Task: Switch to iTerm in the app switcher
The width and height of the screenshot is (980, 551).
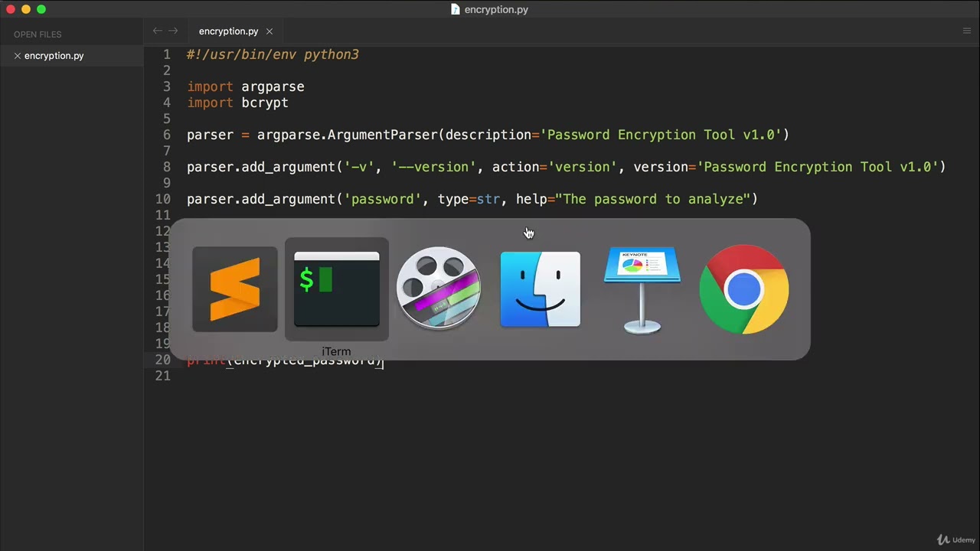Action: (337, 289)
